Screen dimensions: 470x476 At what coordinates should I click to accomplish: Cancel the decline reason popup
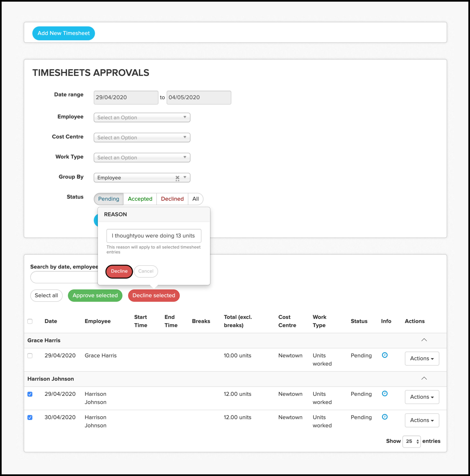tap(146, 271)
